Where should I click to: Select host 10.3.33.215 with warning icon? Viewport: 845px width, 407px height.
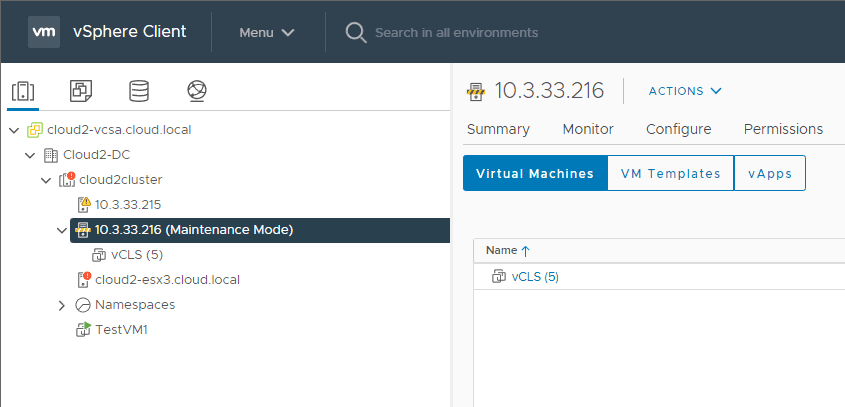(128, 204)
